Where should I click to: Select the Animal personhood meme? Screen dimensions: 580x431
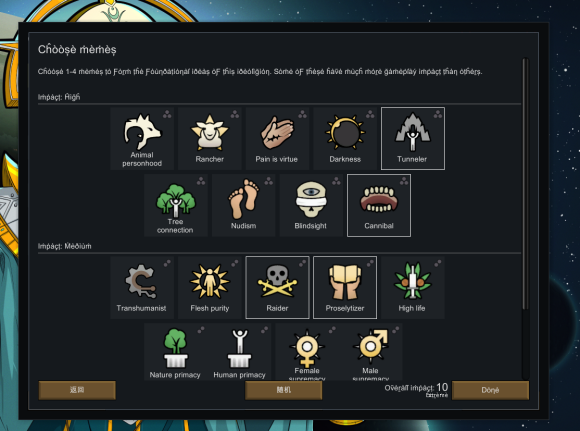(142, 139)
